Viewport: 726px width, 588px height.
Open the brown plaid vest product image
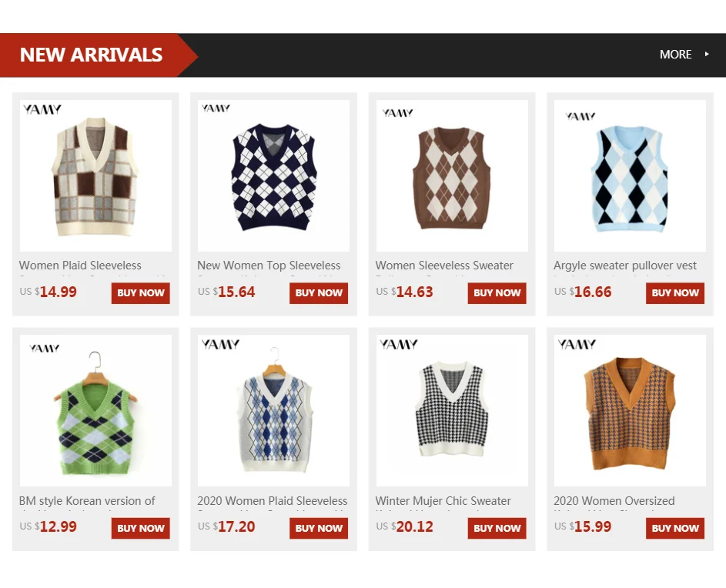pos(95,176)
